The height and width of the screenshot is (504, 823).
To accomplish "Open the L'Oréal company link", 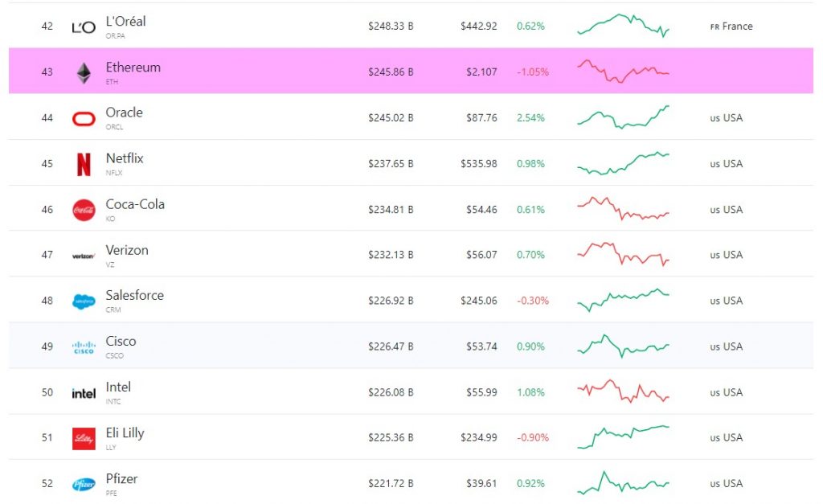I will pyautogui.click(x=126, y=22).
